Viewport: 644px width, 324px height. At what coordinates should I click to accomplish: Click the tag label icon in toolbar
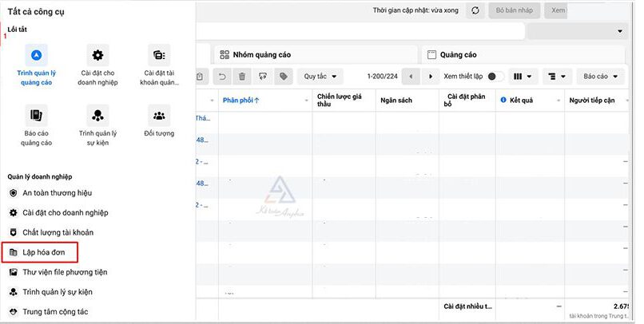point(282,77)
